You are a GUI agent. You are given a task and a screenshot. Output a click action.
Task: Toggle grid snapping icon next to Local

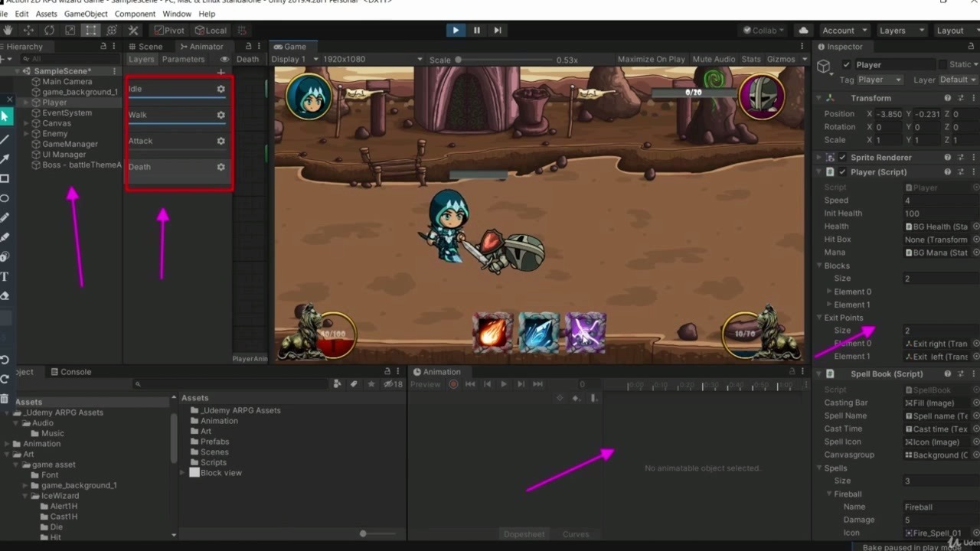point(242,30)
